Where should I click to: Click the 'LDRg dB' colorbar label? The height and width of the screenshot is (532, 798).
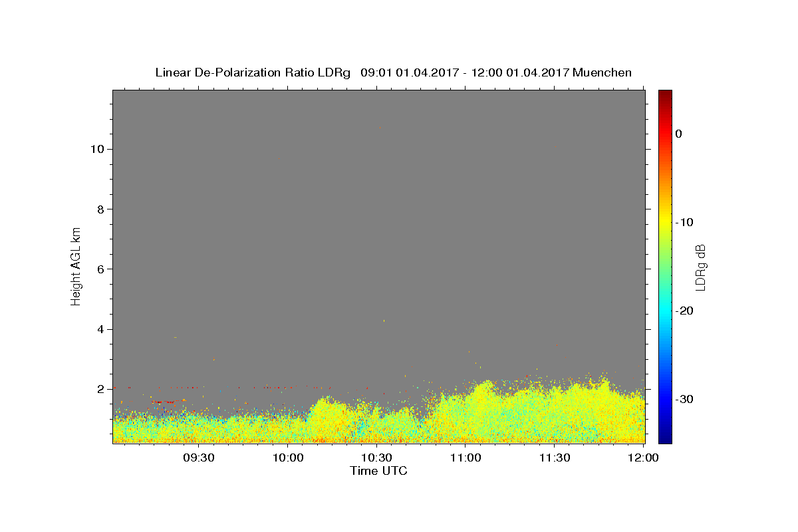[x=700, y=267]
